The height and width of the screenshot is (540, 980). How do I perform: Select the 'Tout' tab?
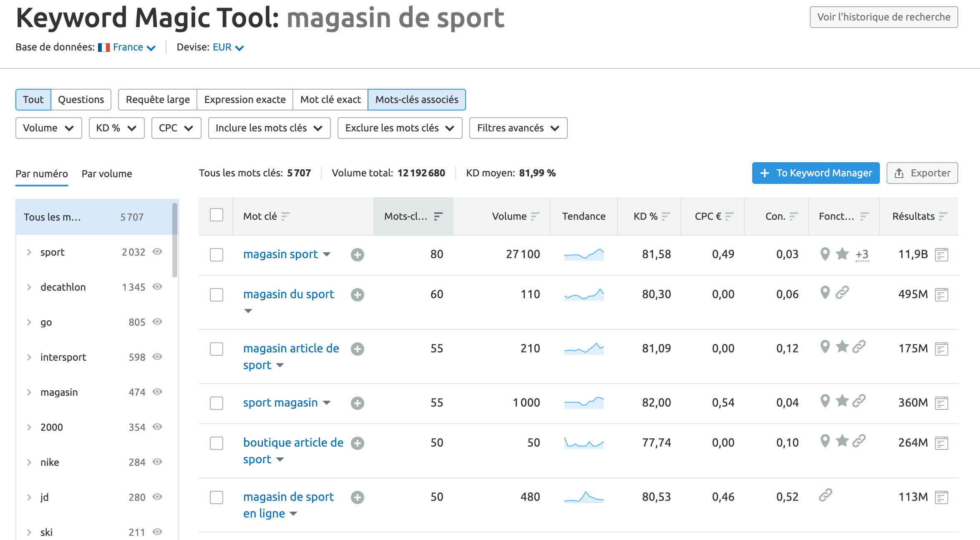coord(33,100)
